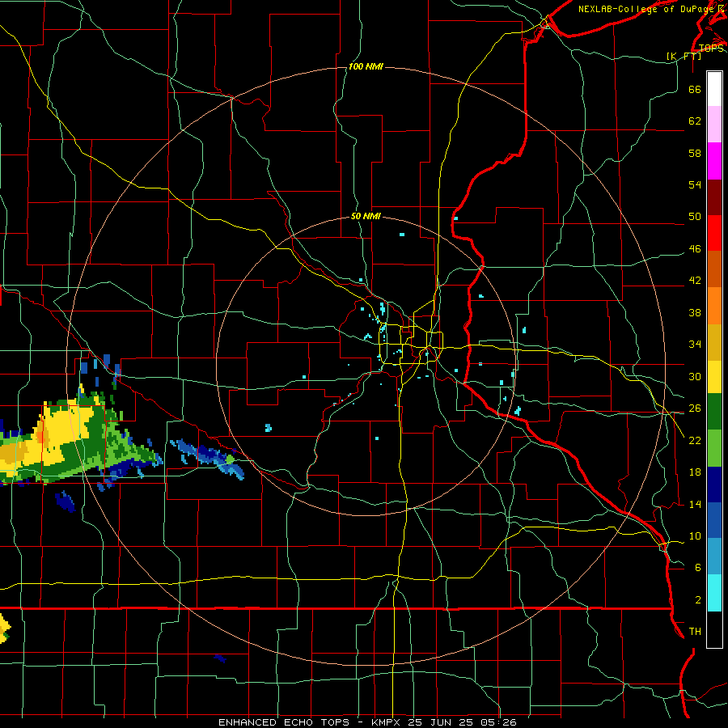Click the light pink legend swatch
728x728 pixels.
click(714, 124)
